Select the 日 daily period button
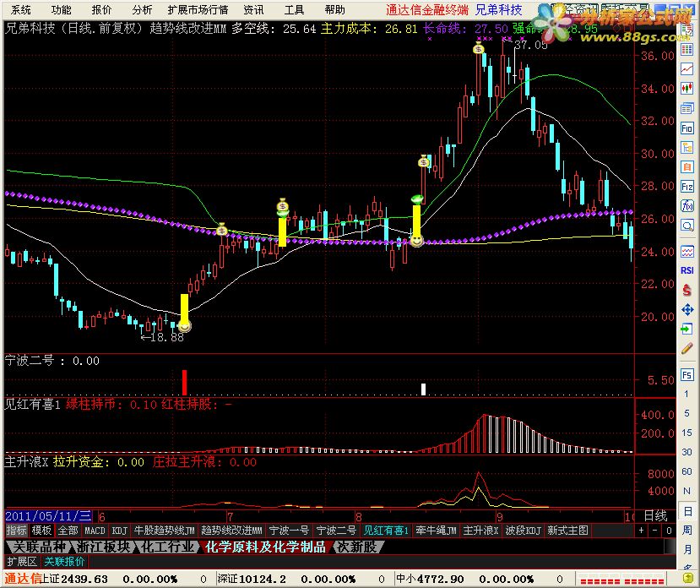Image resolution: width=700 pixels, height=588 pixels. coord(687,510)
